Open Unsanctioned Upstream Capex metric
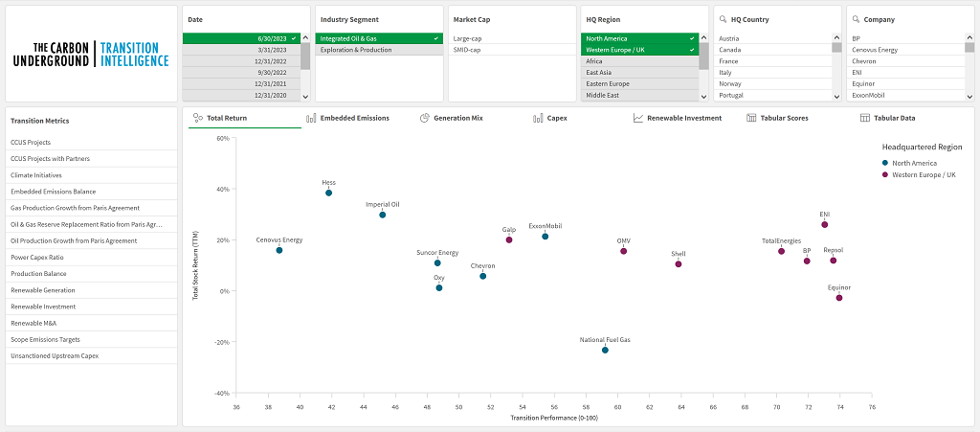 91,355
